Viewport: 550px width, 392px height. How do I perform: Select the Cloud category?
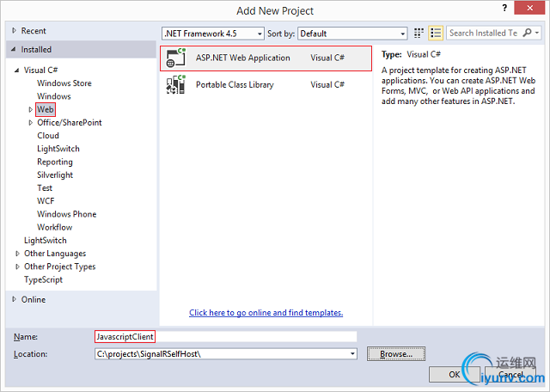48,136
